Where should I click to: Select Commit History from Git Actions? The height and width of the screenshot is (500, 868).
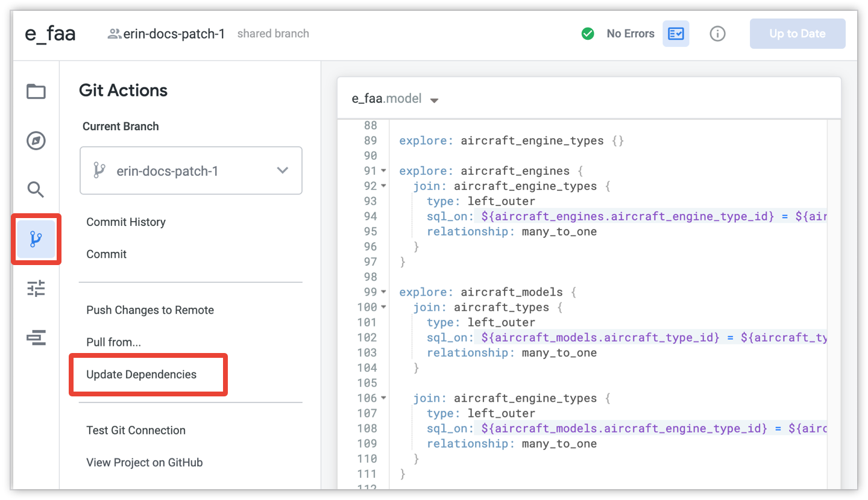tap(126, 222)
